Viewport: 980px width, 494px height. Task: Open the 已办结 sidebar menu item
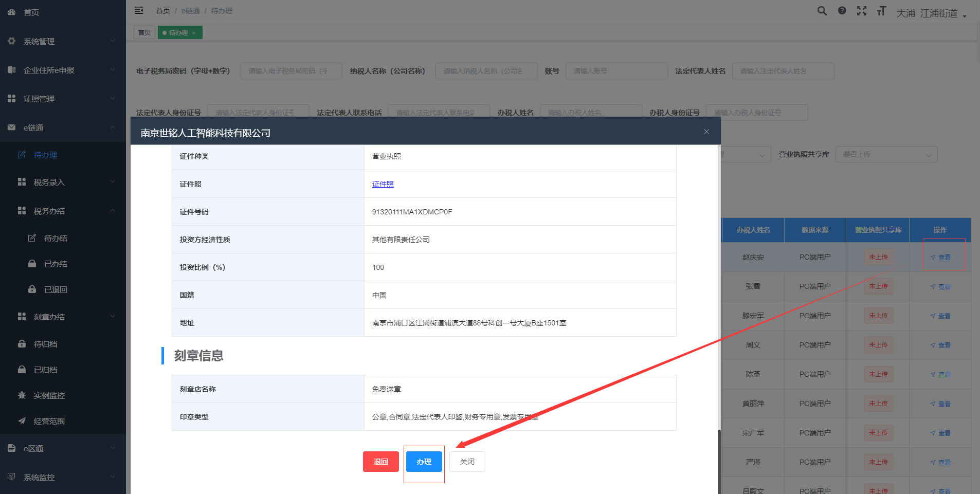63,264
